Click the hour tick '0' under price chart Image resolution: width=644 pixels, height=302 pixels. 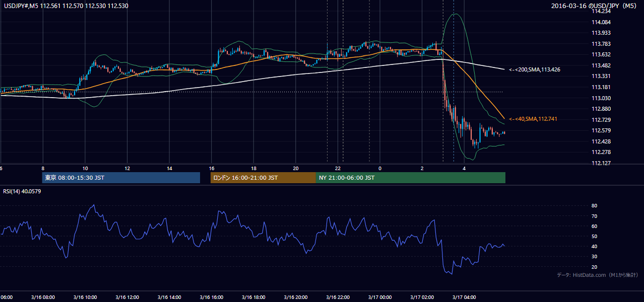(380, 168)
